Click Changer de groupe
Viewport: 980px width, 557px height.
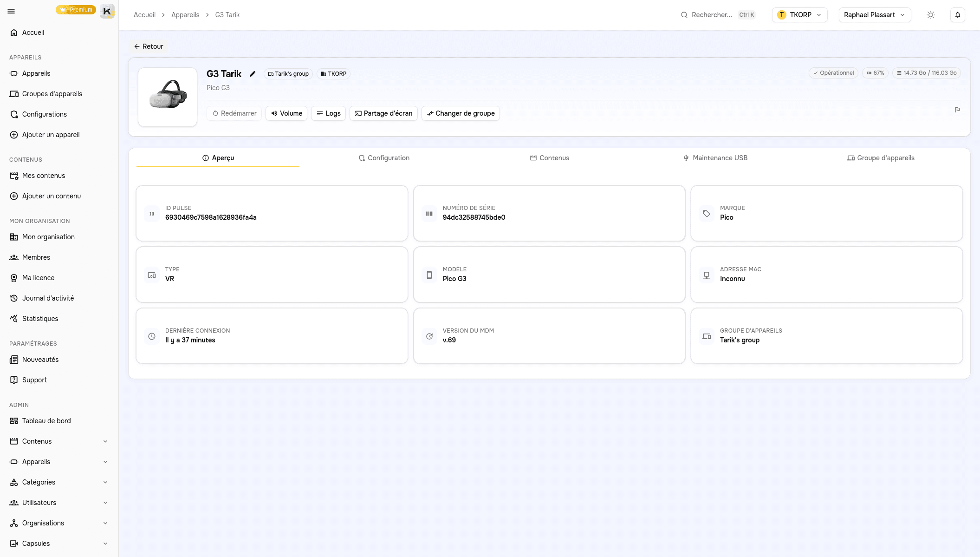461,113
